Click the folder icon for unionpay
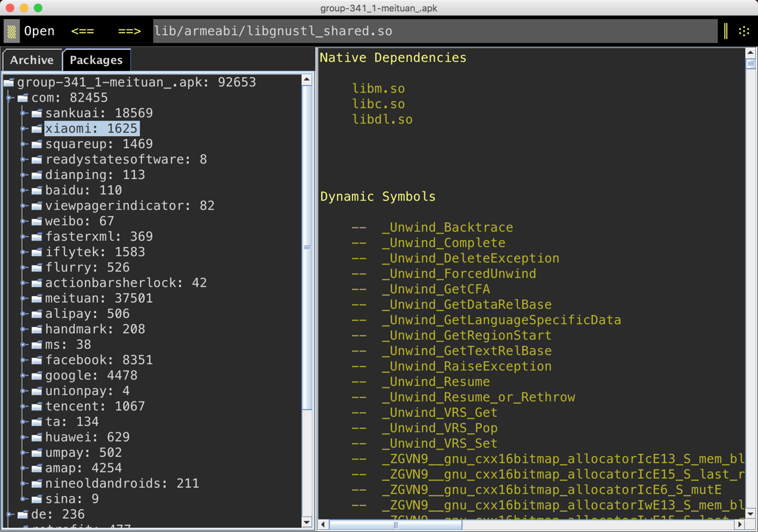Screen dimensions: 758x532 [x=37, y=392]
